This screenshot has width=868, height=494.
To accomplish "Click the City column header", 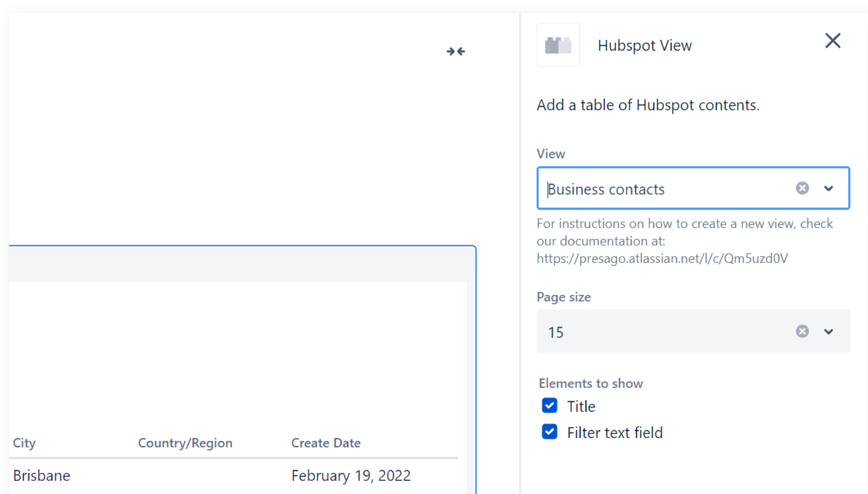I will [24, 443].
